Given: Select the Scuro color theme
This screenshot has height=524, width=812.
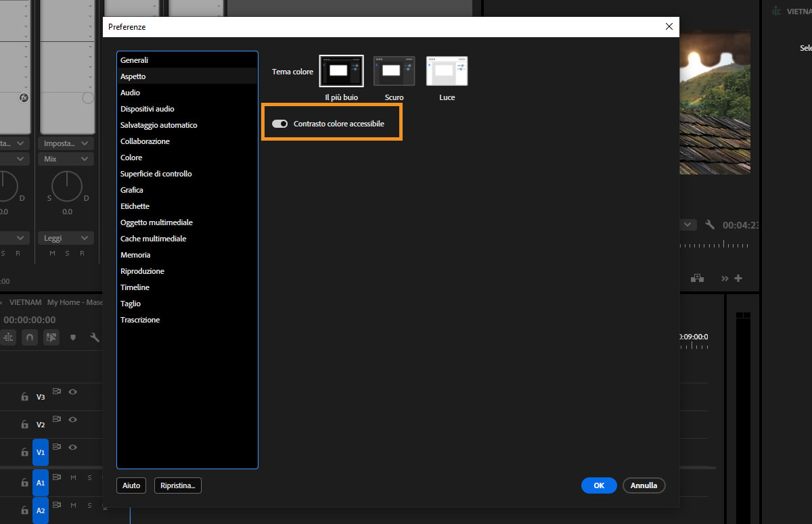Looking at the screenshot, I should pyautogui.click(x=394, y=71).
